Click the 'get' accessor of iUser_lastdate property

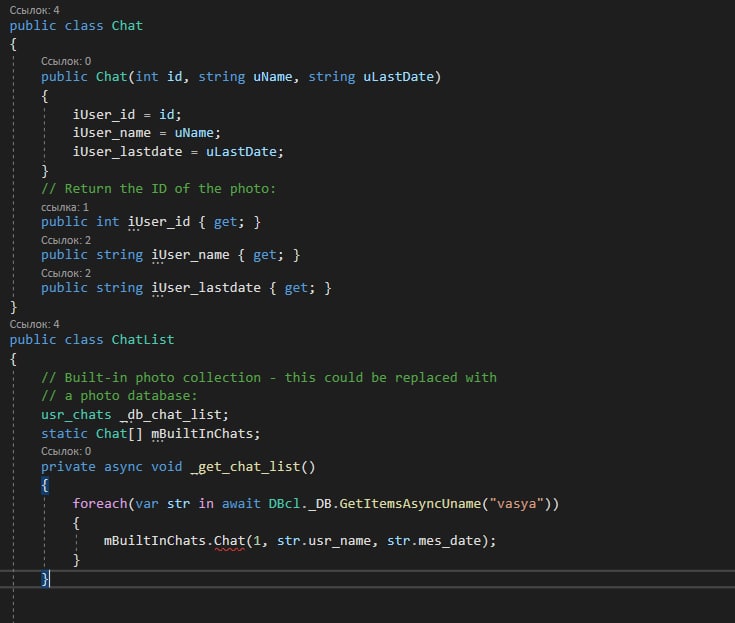296,288
